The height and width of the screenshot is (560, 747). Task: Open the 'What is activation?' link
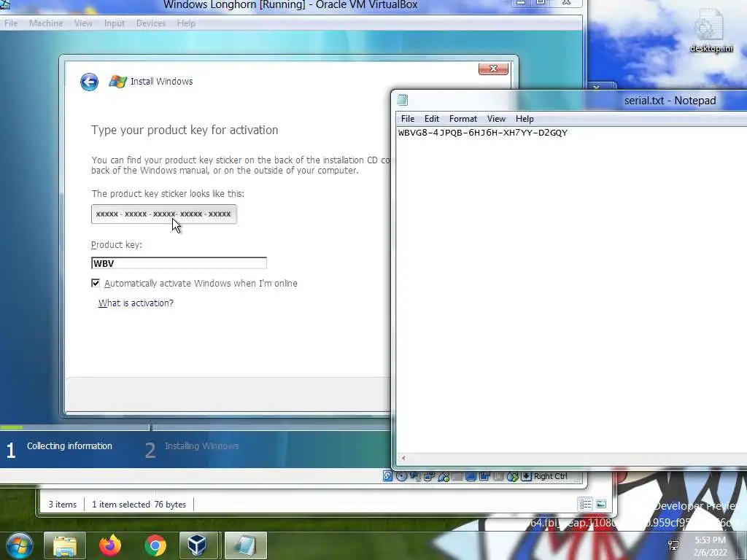click(x=136, y=303)
